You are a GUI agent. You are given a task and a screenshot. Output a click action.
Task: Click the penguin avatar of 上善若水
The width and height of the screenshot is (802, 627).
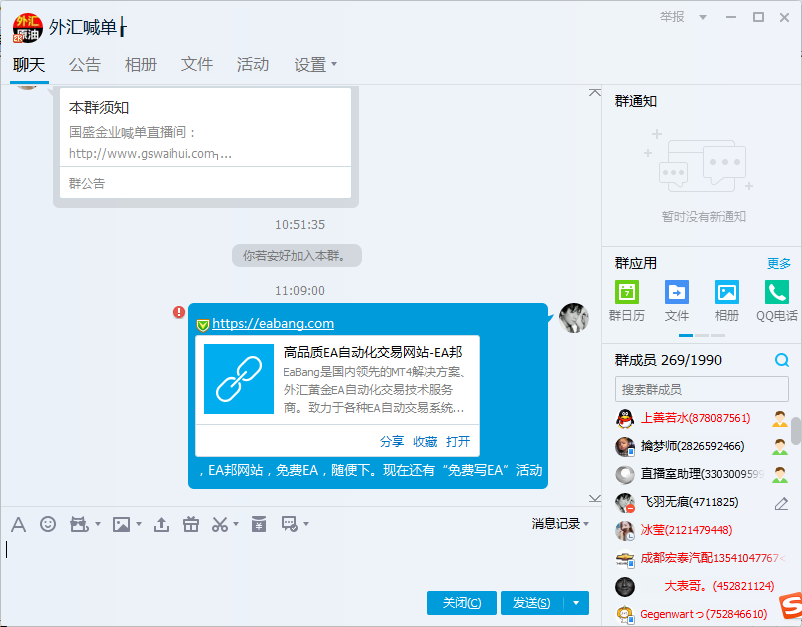[625, 419]
